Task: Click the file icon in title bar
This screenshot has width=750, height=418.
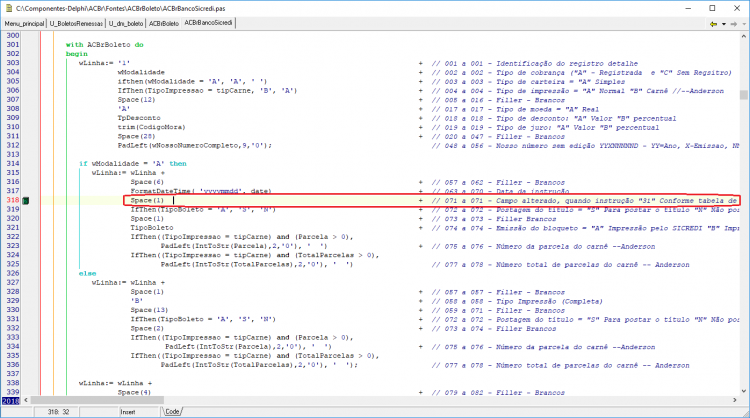Action: click(x=8, y=8)
